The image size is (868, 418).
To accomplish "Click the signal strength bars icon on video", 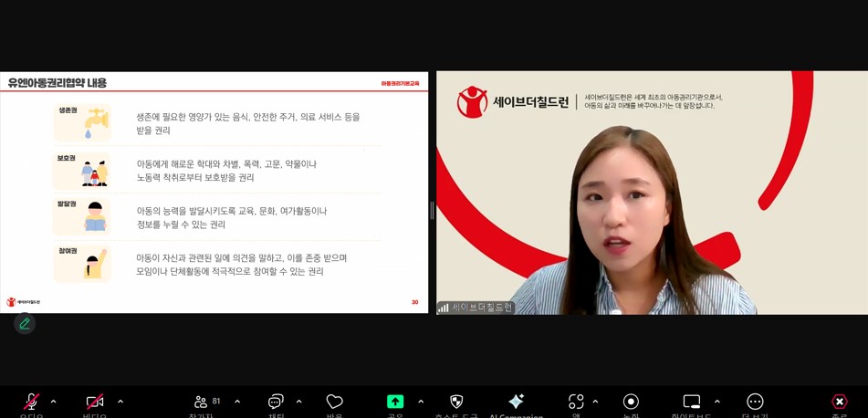I will point(444,308).
